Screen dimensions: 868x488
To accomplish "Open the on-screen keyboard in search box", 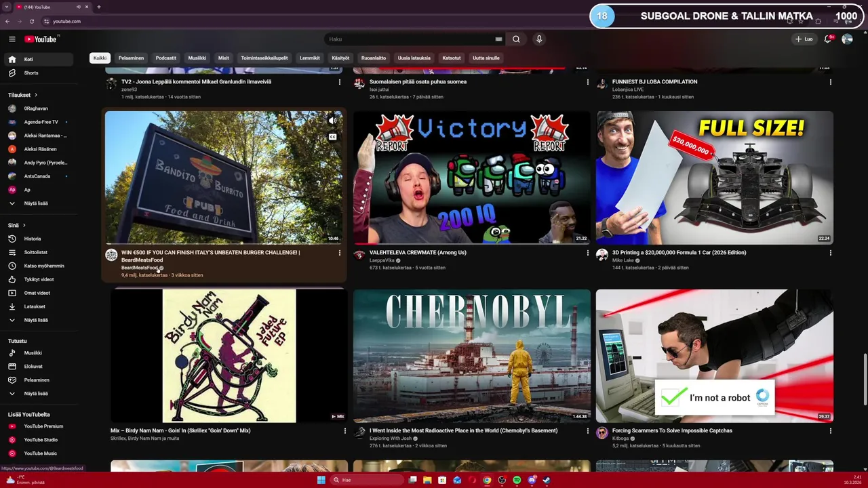I will [x=498, y=39].
